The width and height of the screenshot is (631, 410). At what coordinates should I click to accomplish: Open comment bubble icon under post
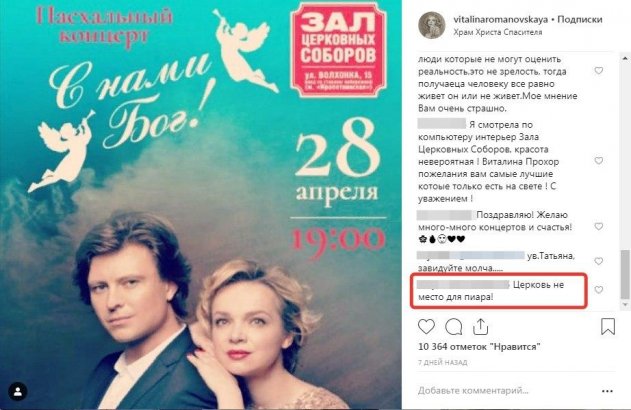point(454,327)
